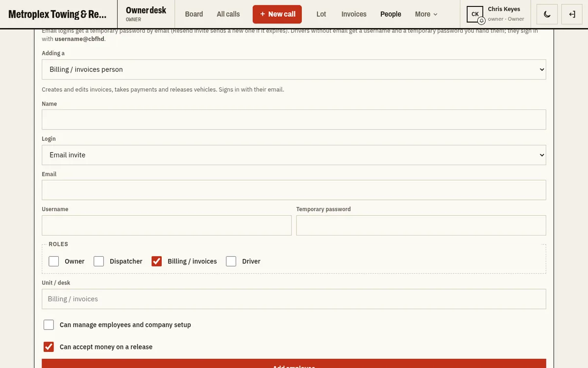The image size is (588, 368).
Task: Enable Can manage employees and company setup
Action: pyautogui.click(x=49, y=325)
